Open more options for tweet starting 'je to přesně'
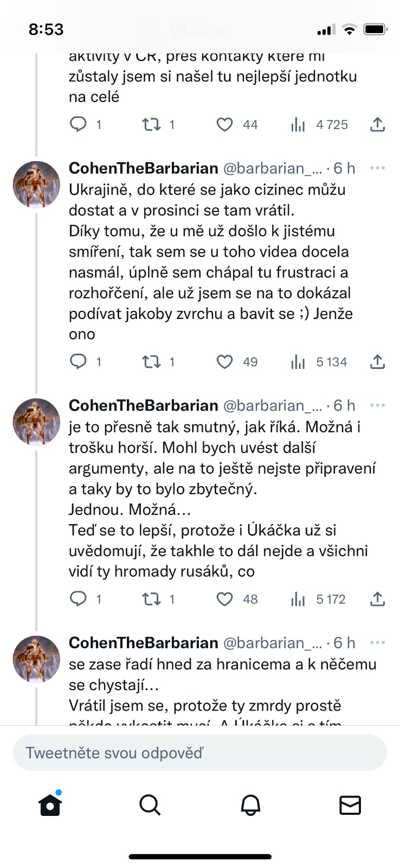Viewport: 400px width, 868px height. [x=377, y=405]
